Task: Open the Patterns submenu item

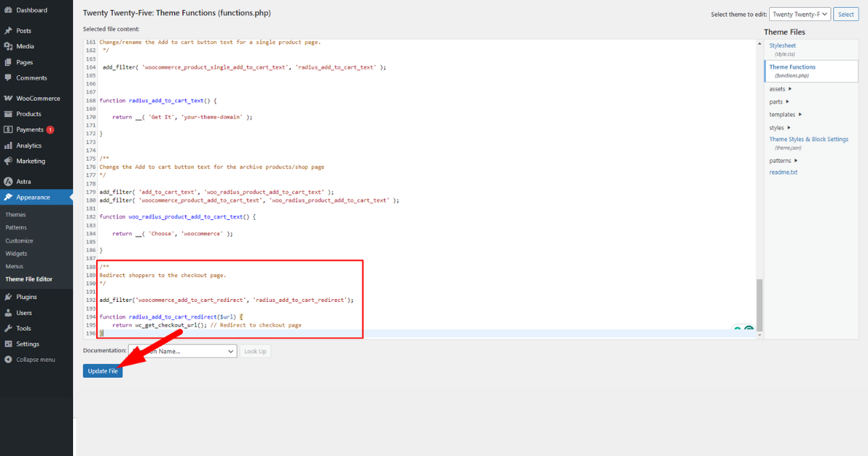Action: coord(16,228)
